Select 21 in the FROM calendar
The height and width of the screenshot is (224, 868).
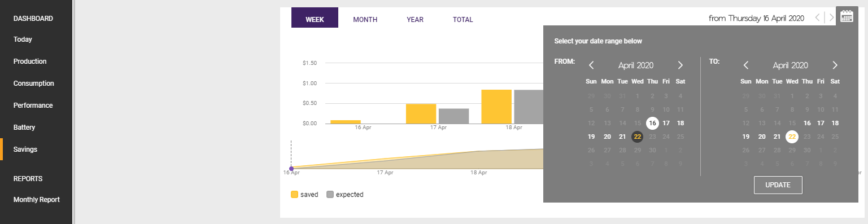pyautogui.click(x=622, y=137)
